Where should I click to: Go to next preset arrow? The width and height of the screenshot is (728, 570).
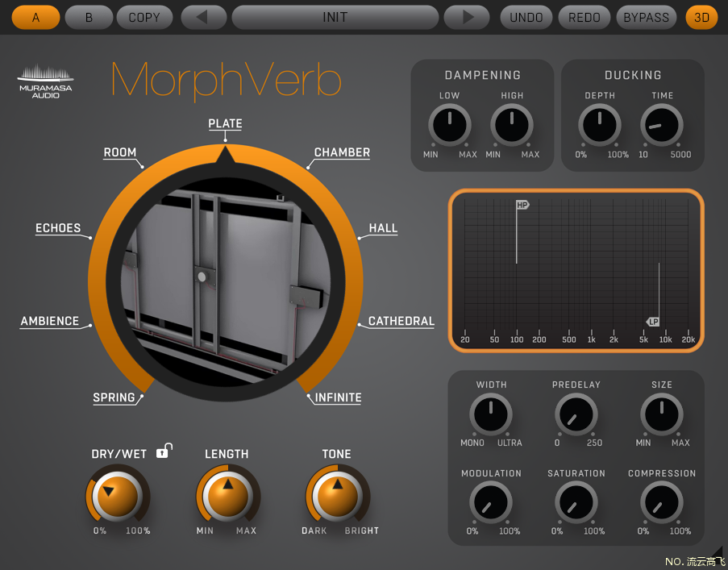pyautogui.click(x=467, y=17)
